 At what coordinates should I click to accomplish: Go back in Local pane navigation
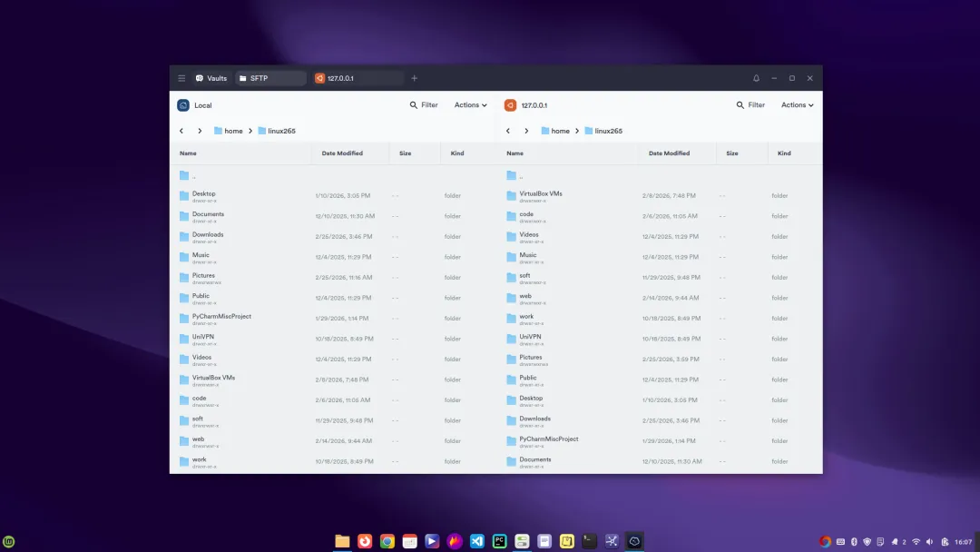point(181,131)
